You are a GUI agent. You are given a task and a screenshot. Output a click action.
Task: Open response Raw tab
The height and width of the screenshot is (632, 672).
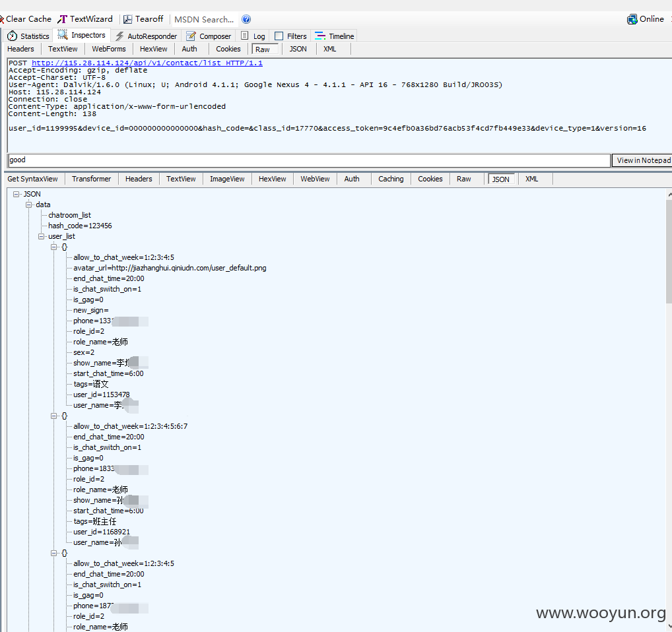click(x=463, y=179)
